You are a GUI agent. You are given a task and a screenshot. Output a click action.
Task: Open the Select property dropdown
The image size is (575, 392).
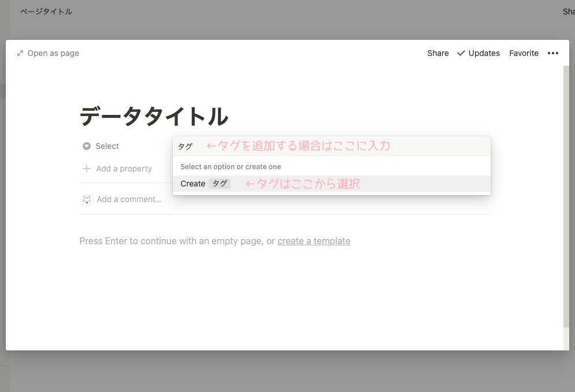(x=107, y=146)
